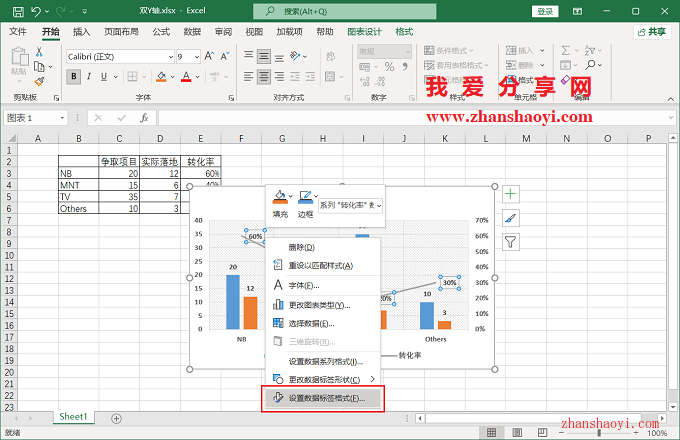Click the 登录 sign-in button
This screenshot has width=680, height=440.
tap(545, 12)
